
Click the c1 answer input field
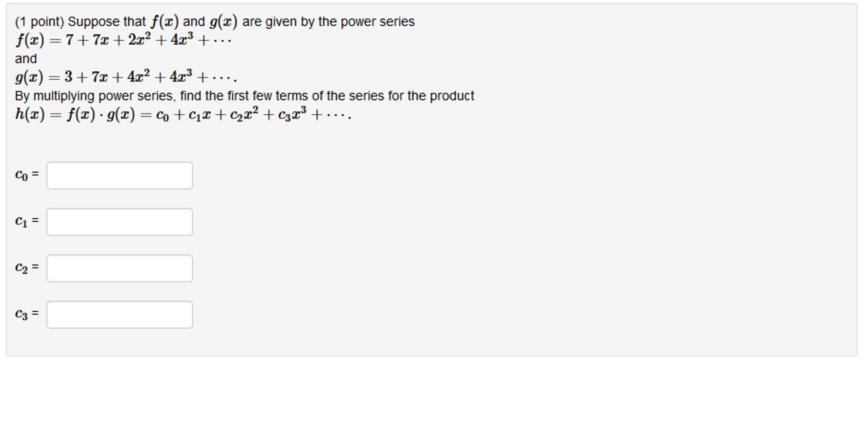(x=119, y=221)
